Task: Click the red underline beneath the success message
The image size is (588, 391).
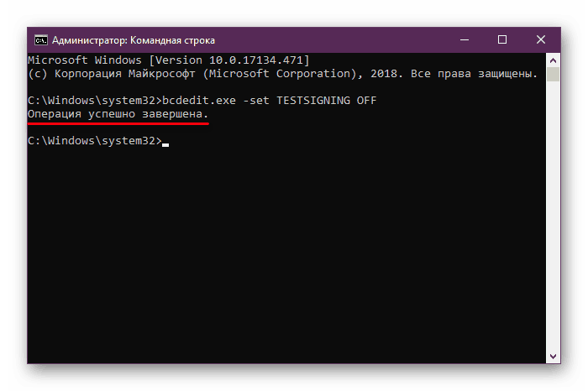Action: [x=118, y=123]
